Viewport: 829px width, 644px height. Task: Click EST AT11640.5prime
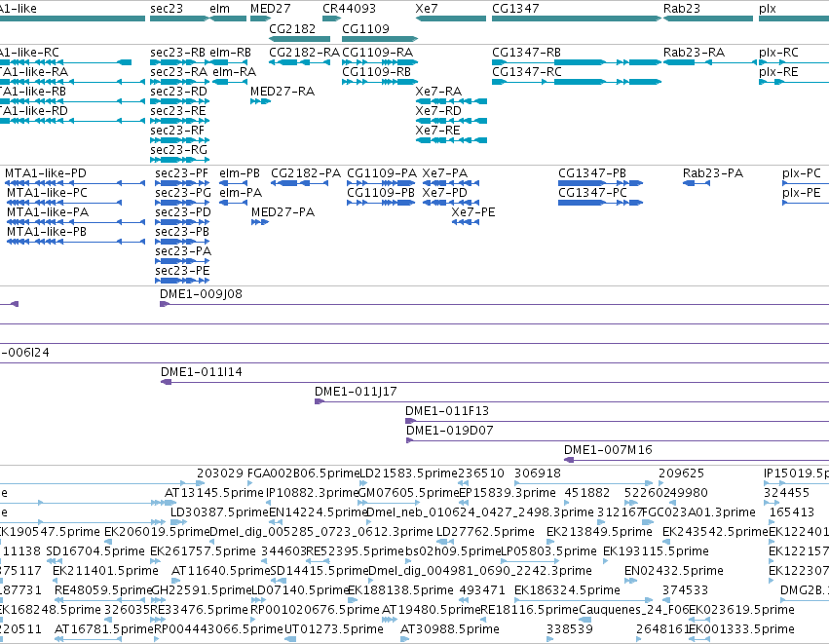(220, 571)
